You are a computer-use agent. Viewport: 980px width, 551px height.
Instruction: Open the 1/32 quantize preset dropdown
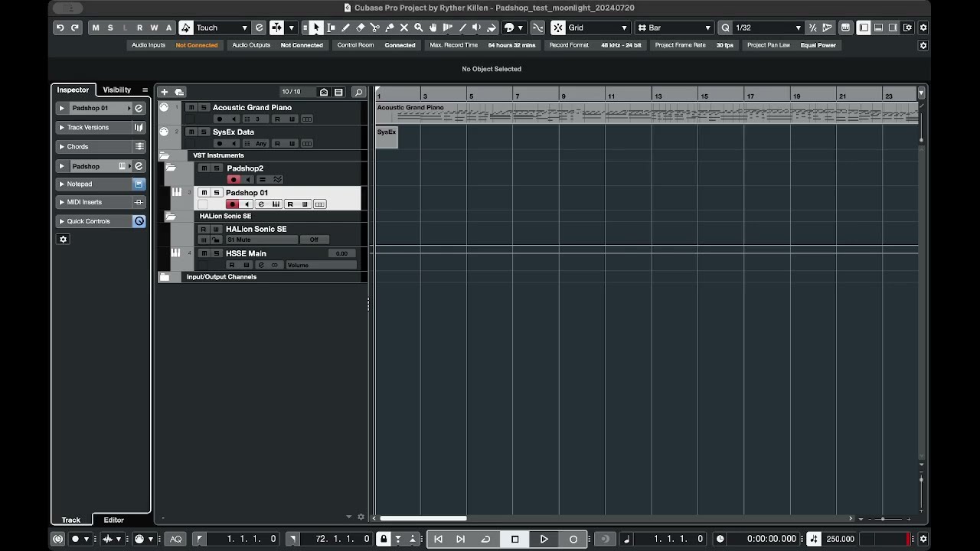(768, 28)
